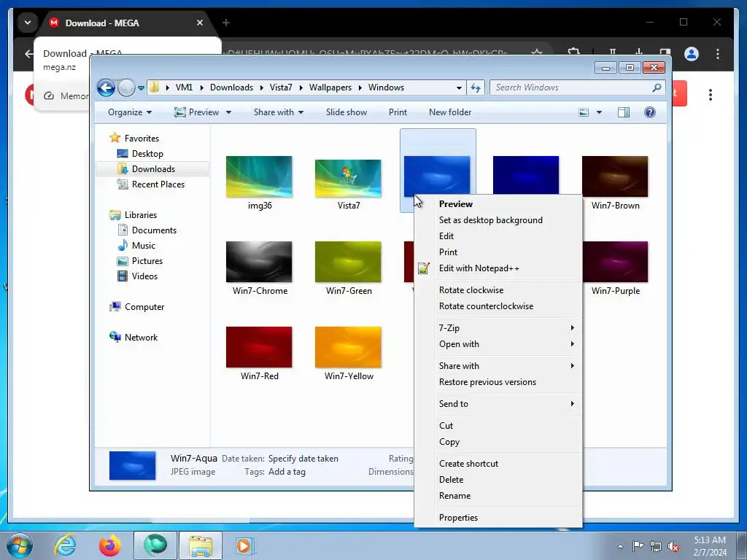Screen dimensions: 747x560
Task: Launch Internet Explorer from taskbar
Action: 65,545
